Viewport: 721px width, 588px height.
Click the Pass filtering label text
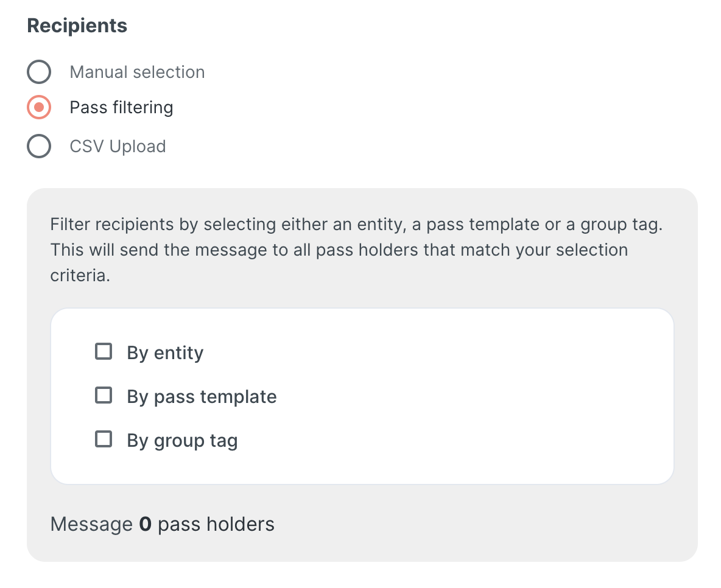point(121,108)
